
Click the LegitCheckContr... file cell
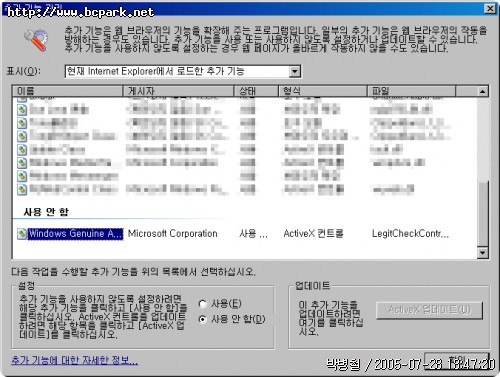(x=410, y=234)
